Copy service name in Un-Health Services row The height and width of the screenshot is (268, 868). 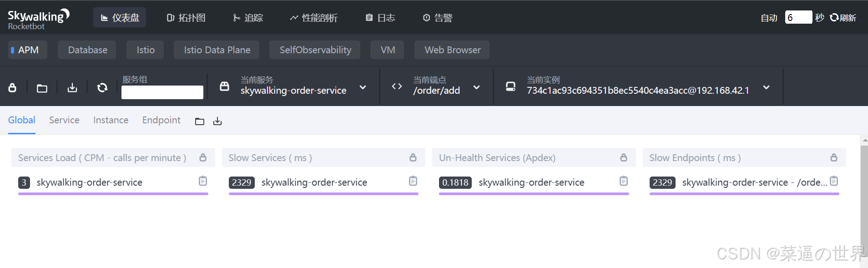coord(624,181)
